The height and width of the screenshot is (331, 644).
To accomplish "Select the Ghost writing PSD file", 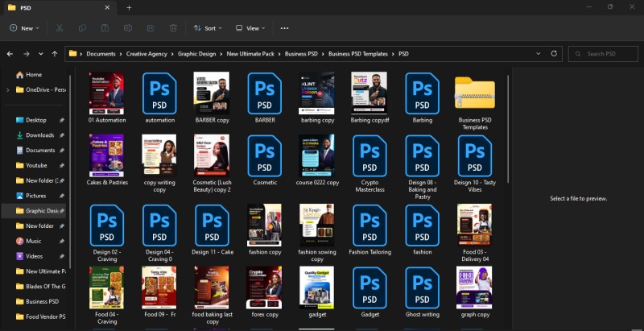I will 422,288.
